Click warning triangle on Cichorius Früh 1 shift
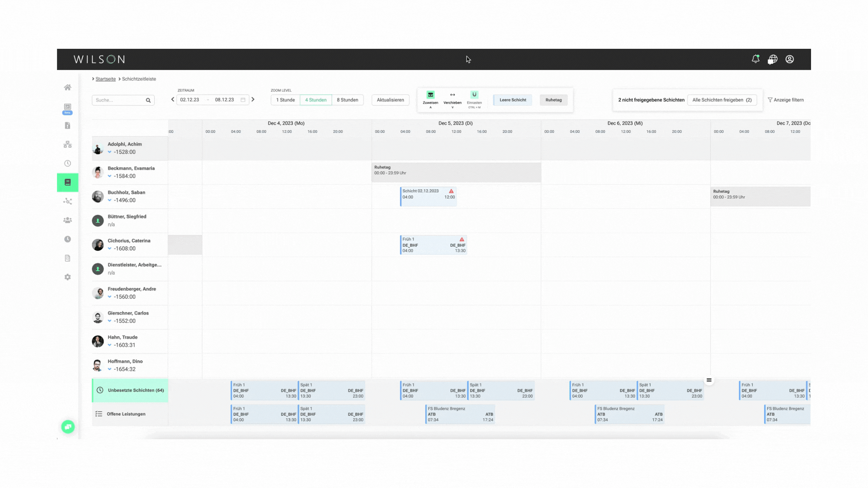868x488 pixels. [x=462, y=239]
